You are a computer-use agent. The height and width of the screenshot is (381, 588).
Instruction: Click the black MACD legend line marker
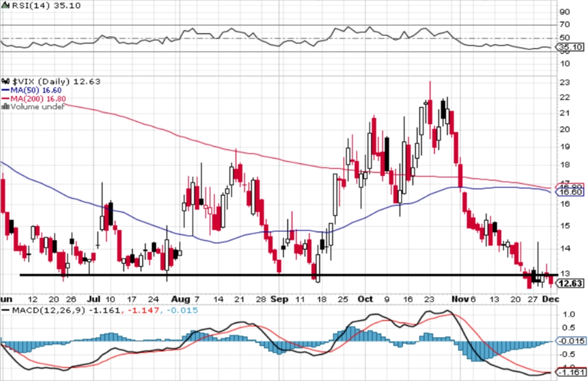[x=6, y=310]
